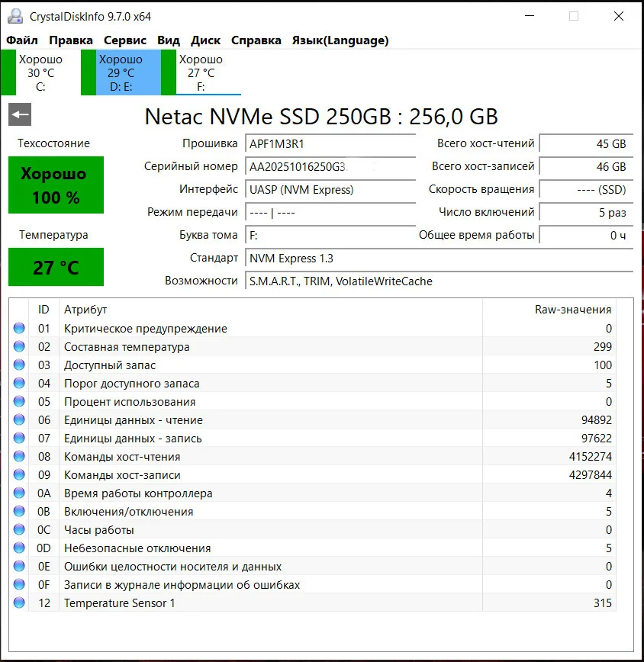Click the Возможности field
This screenshot has height=662, width=644.
click(x=440, y=281)
